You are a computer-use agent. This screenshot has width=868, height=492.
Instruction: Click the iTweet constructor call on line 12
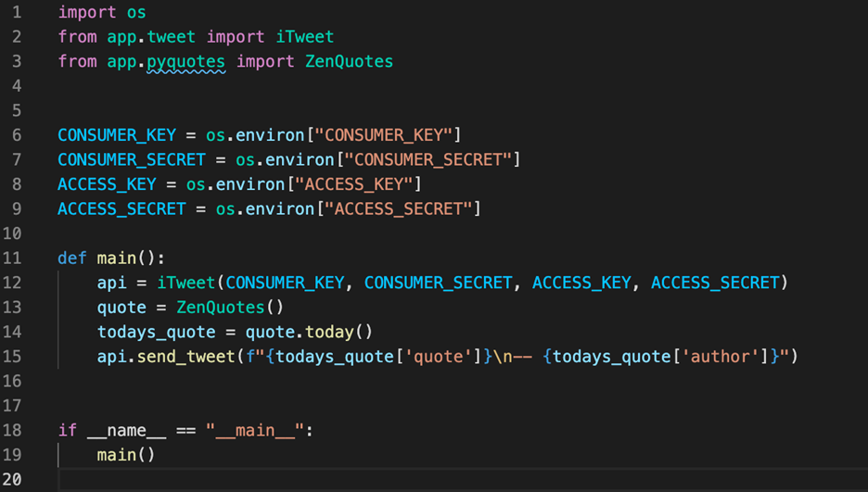185,283
